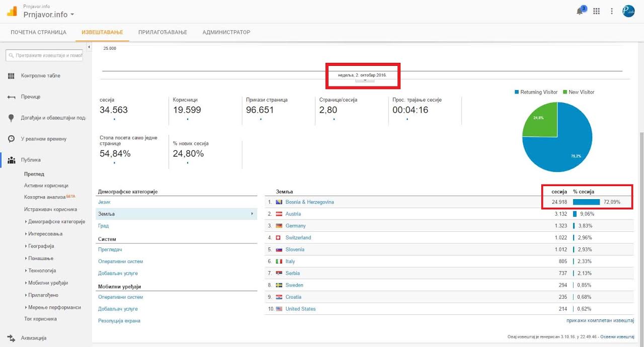
Task: Expand Мерење перформанси sidebar section
Action: [52, 307]
